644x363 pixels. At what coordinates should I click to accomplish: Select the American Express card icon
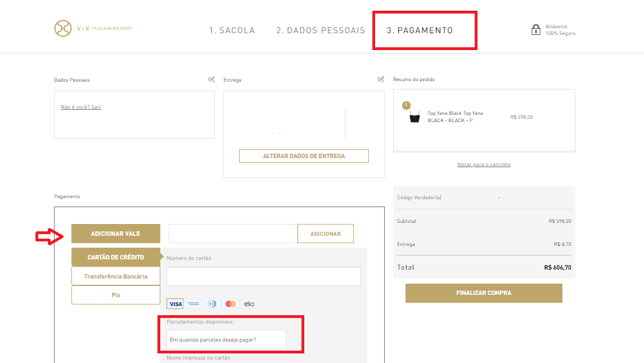point(193,304)
